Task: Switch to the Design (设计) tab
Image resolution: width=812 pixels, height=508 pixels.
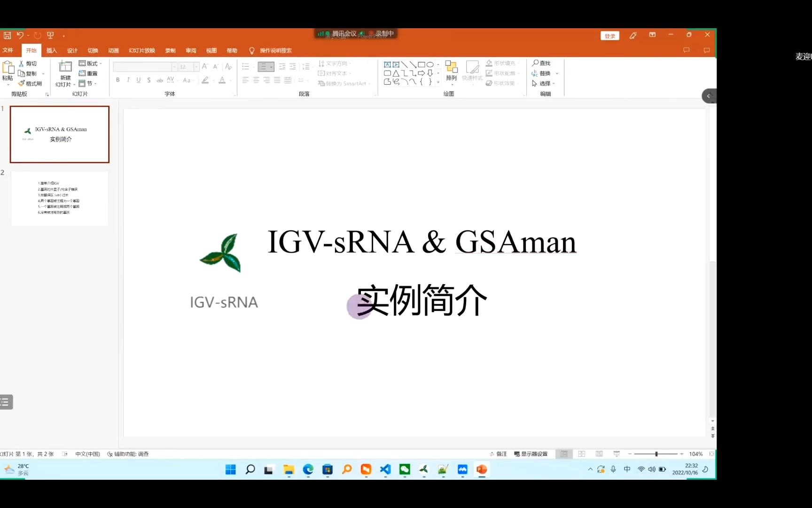Action: [72, 50]
